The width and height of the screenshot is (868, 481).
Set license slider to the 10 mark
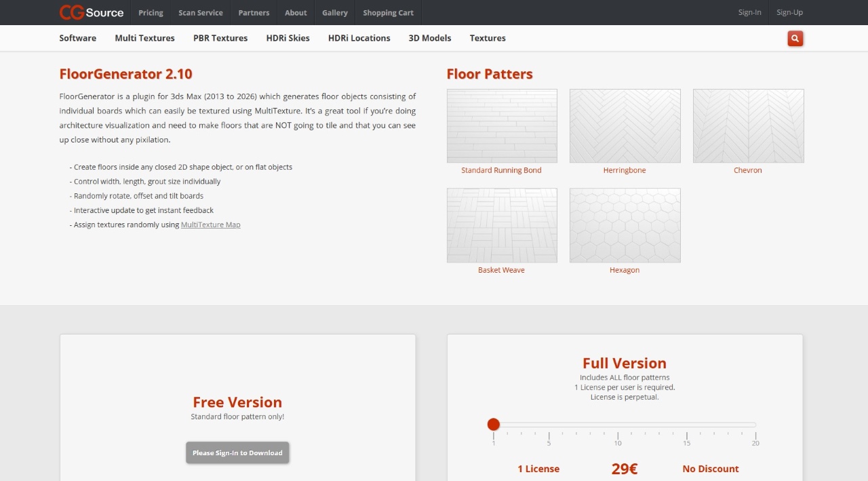[618, 425]
